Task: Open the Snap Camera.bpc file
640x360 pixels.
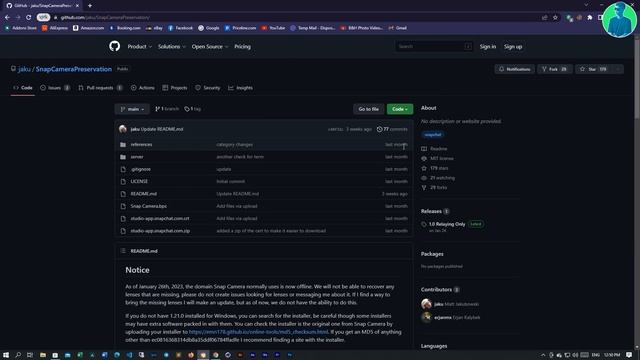Action: point(149,206)
